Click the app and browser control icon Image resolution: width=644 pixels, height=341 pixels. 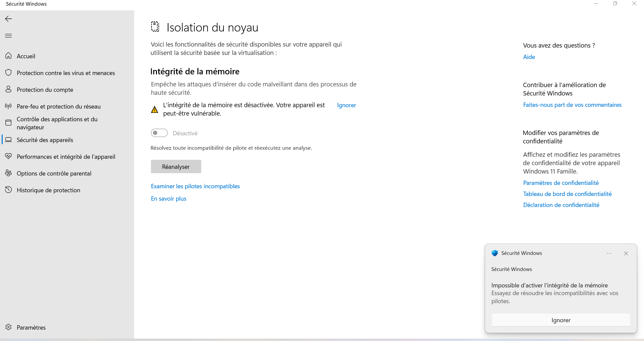point(8,123)
